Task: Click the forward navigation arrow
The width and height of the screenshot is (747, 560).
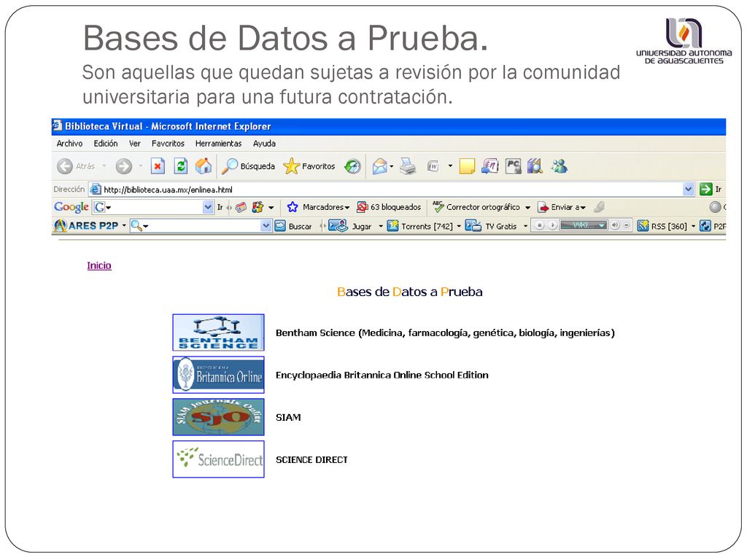Action: pyautogui.click(x=124, y=167)
